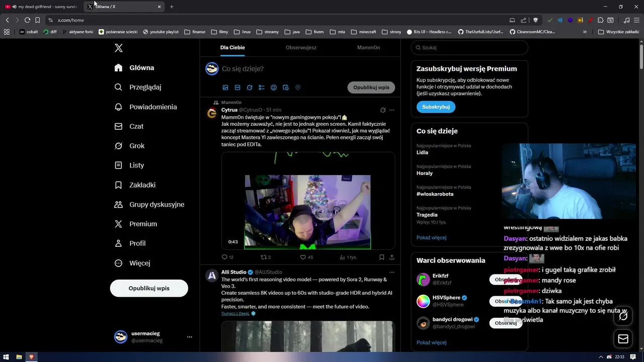Image resolution: width=644 pixels, height=362 pixels.
Task: Open the #wloskarobota trending topic
Action: [435, 194]
